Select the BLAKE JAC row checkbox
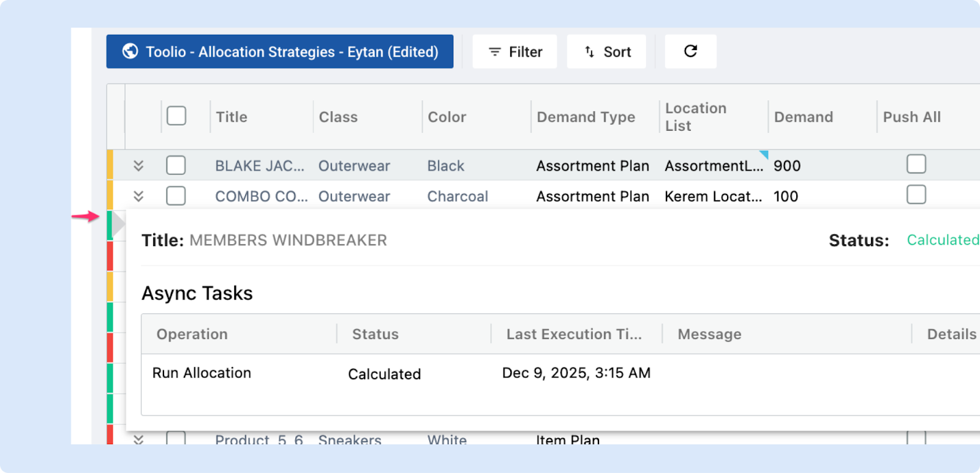This screenshot has width=980, height=473. tap(176, 165)
